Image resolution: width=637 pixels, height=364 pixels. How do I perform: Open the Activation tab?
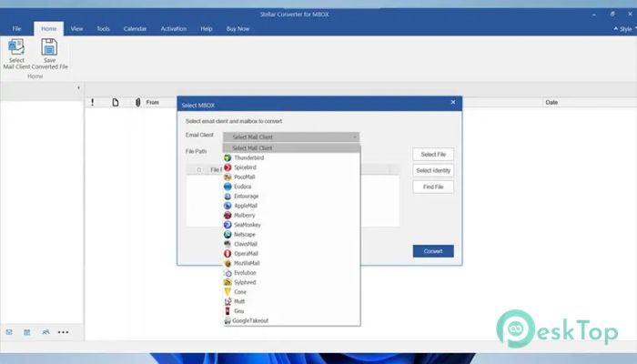174,29
